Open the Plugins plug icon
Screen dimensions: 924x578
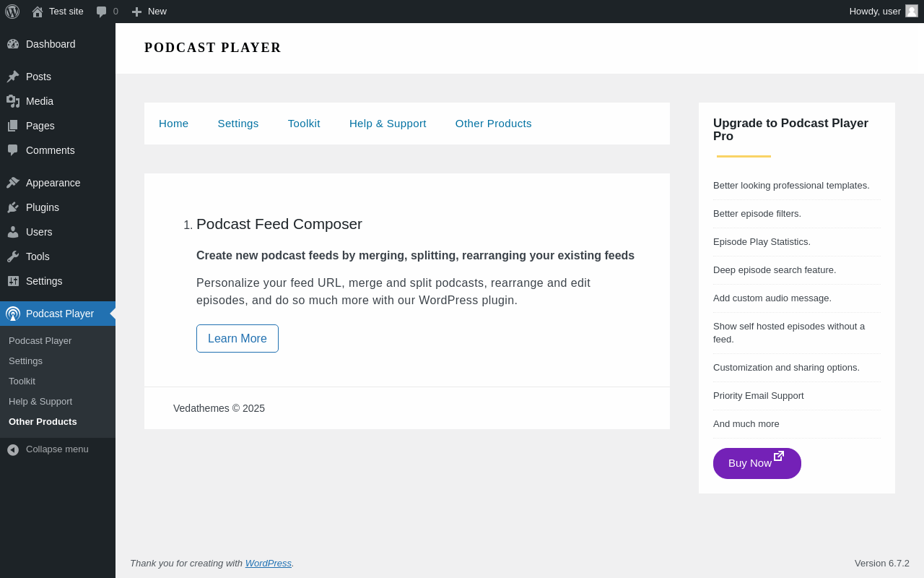[13, 207]
